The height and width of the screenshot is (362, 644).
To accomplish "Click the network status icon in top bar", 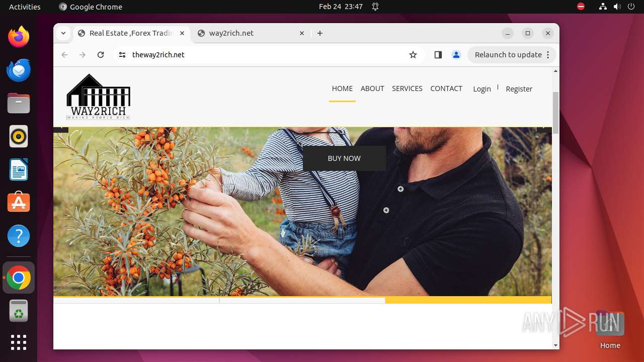I will click(x=603, y=7).
